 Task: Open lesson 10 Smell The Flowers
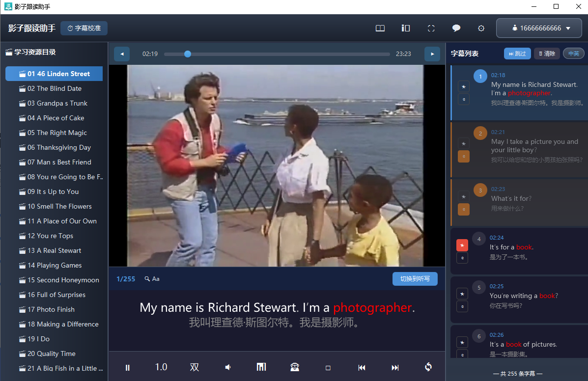pos(54,206)
